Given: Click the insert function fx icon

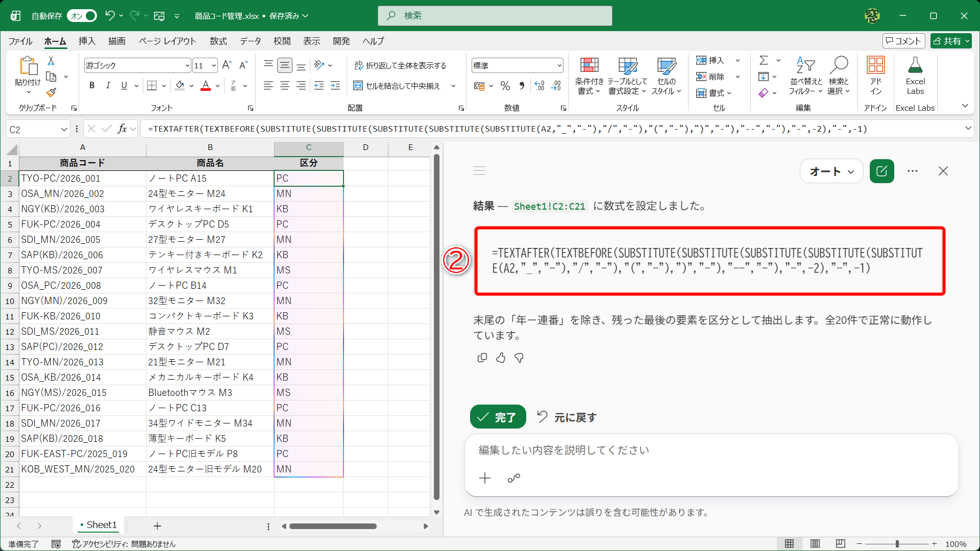Looking at the screenshot, I should (x=122, y=129).
